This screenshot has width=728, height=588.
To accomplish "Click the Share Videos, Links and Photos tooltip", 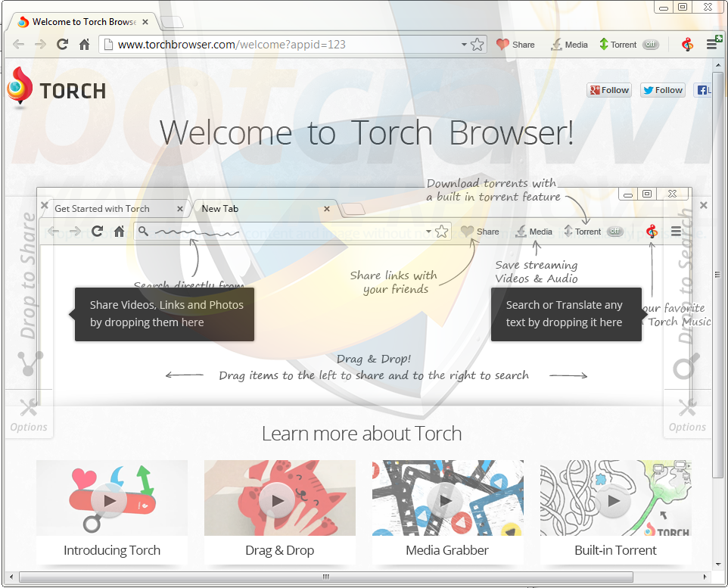I will point(164,314).
